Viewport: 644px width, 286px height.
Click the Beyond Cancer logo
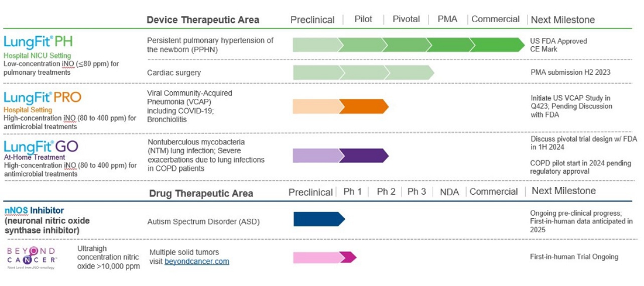tap(31, 256)
